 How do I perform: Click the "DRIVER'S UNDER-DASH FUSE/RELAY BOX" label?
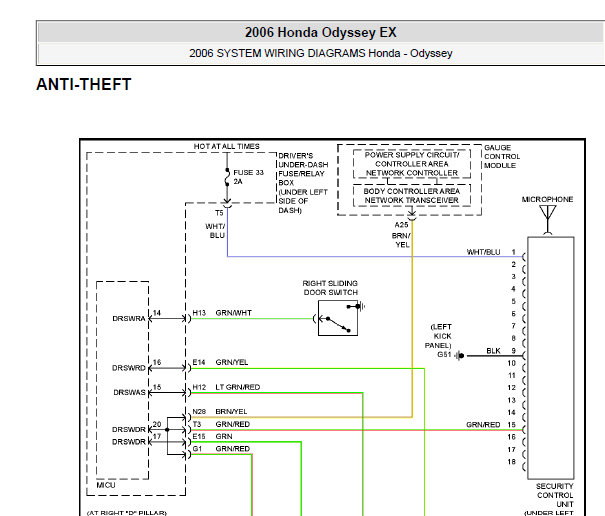click(303, 169)
